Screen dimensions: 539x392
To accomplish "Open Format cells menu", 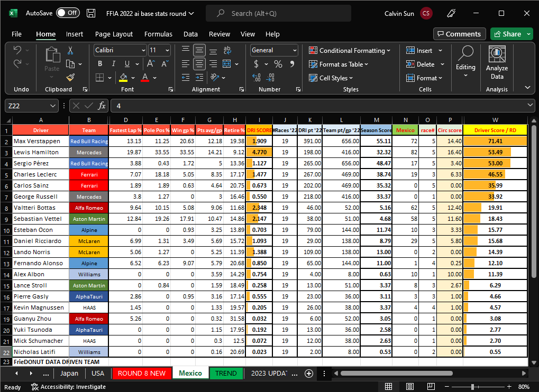I will pyautogui.click(x=424, y=78).
